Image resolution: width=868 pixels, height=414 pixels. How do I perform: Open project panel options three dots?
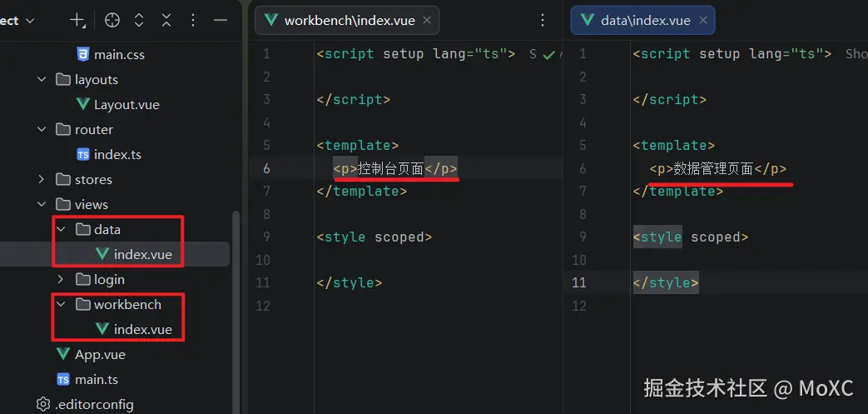tap(193, 21)
